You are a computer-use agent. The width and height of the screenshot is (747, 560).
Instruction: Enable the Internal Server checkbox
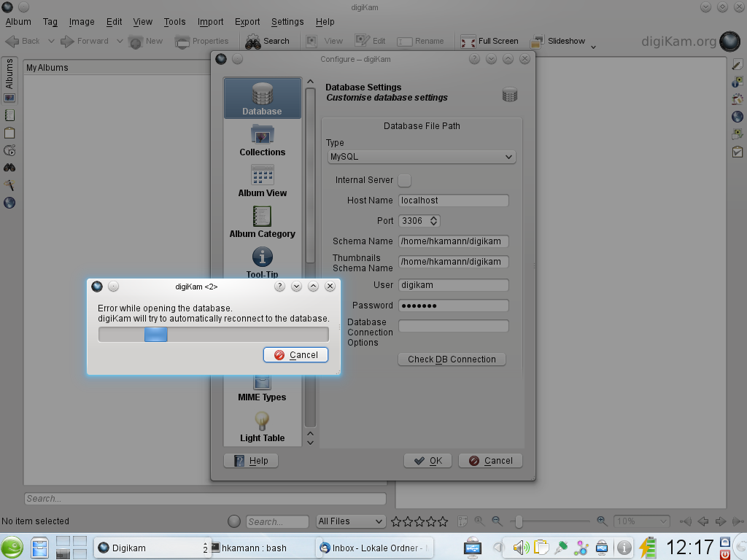tap(404, 180)
